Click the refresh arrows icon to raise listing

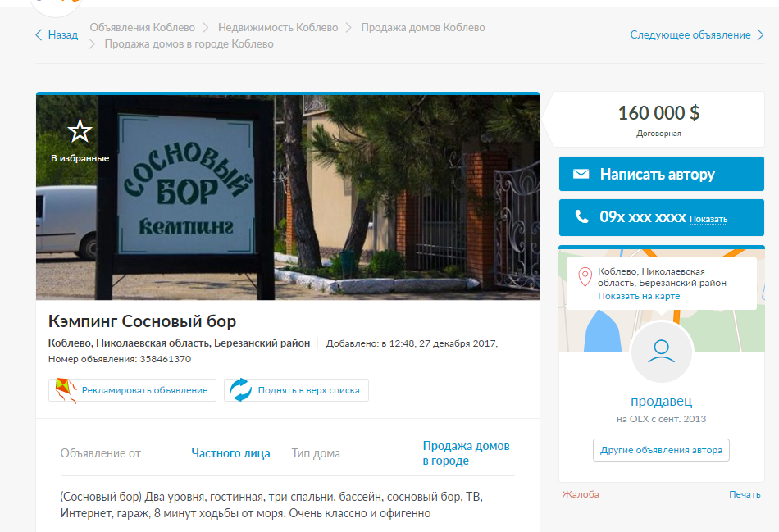[x=241, y=390]
